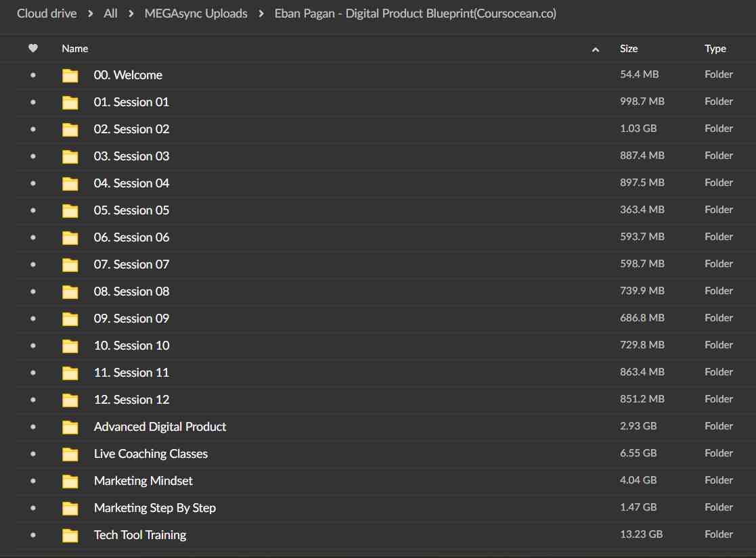Open the 05. Session 05 folder icon
The image size is (756, 558).
[70, 210]
